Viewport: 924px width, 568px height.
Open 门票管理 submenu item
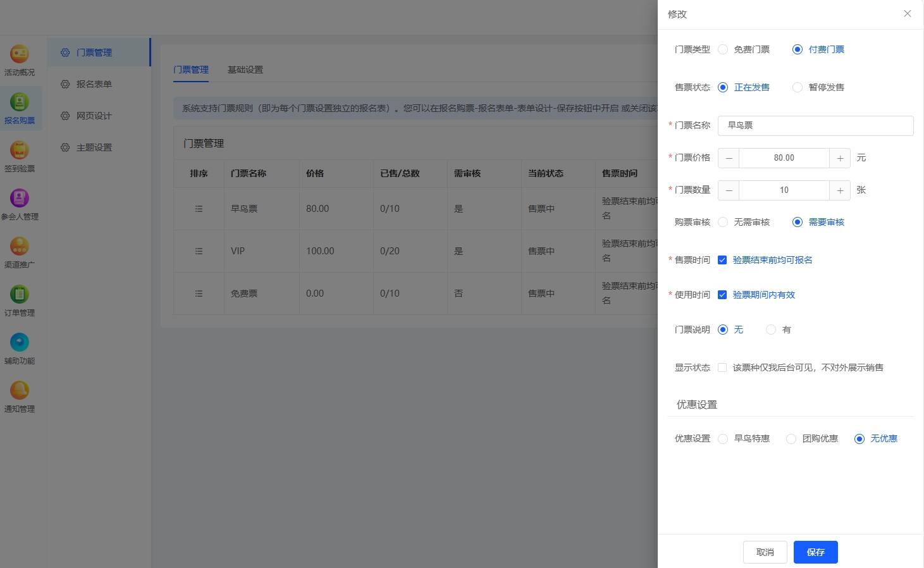(99, 52)
